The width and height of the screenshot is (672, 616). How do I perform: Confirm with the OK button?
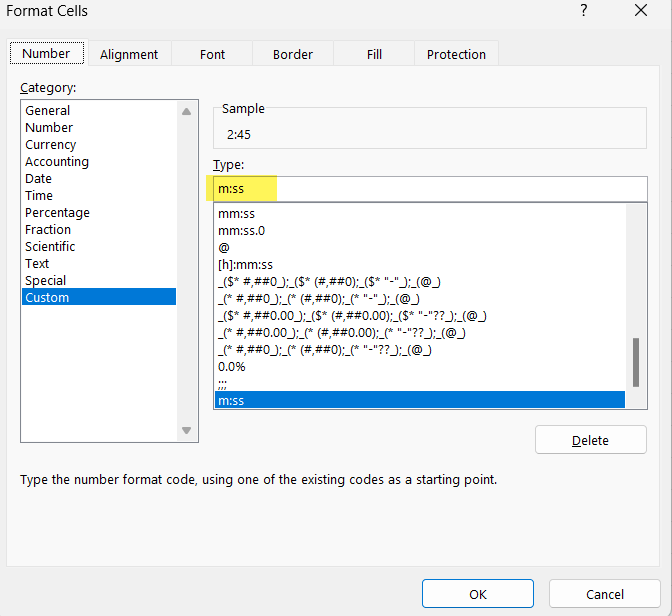[x=478, y=594]
